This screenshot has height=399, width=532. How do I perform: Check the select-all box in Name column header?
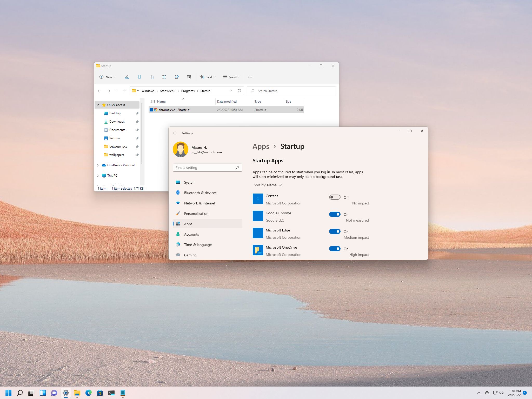[x=153, y=102]
